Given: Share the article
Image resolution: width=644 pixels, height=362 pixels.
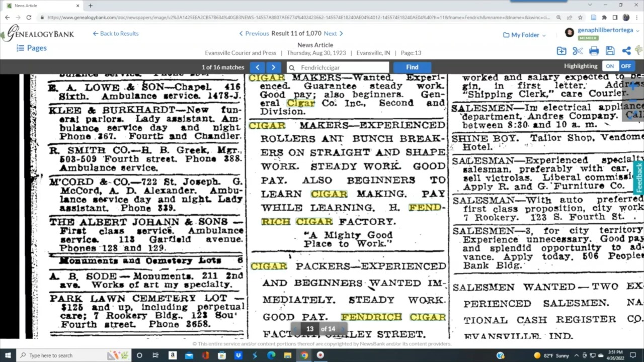Looking at the screenshot, I should coord(626,51).
